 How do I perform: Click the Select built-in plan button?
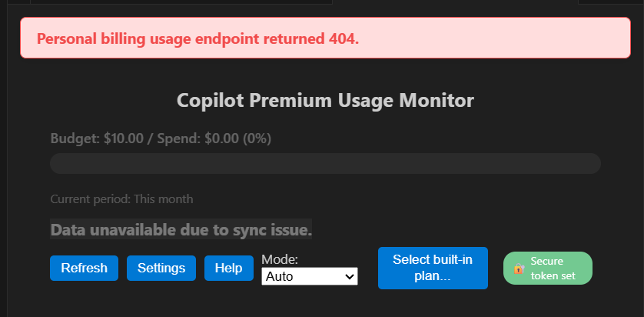pyautogui.click(x=433, y=268)
